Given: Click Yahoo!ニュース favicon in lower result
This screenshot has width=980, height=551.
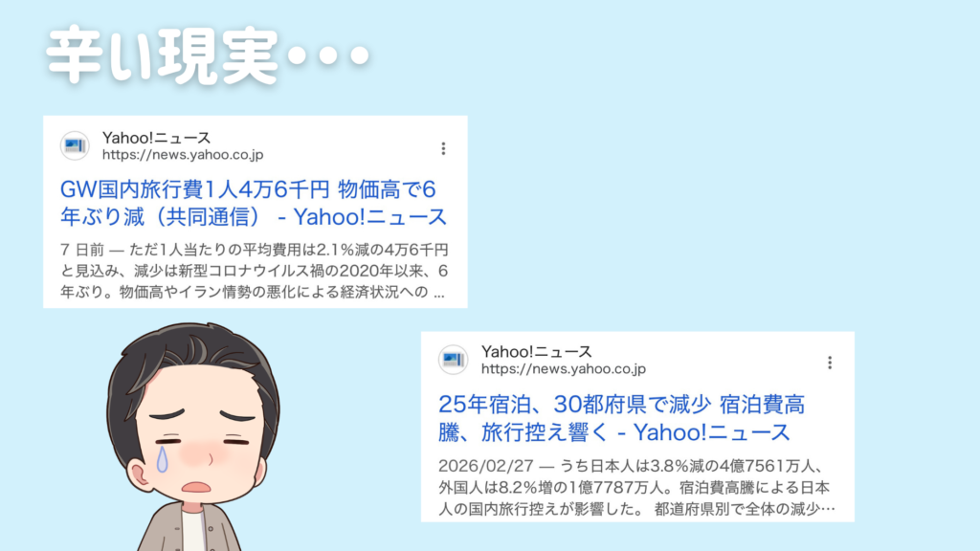Looking at the screenshot, I should [453, 360].
